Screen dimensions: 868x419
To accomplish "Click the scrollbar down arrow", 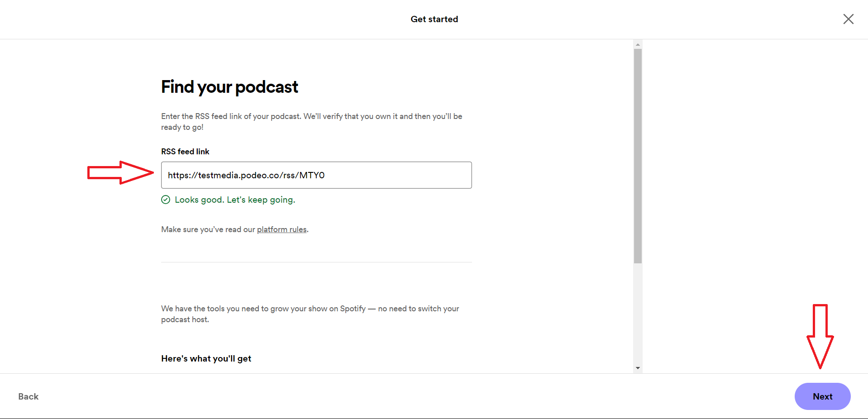I will pos(638,368).
